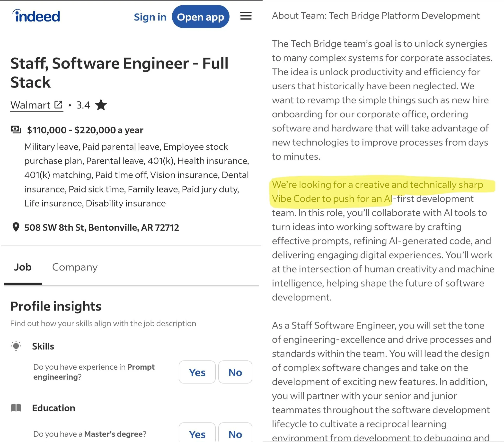Image resolution: width=504 pixels, height=442 pixels.
Task: Click the 'As a Staff Software Engineer' paragraph
Action: point(382,381)
